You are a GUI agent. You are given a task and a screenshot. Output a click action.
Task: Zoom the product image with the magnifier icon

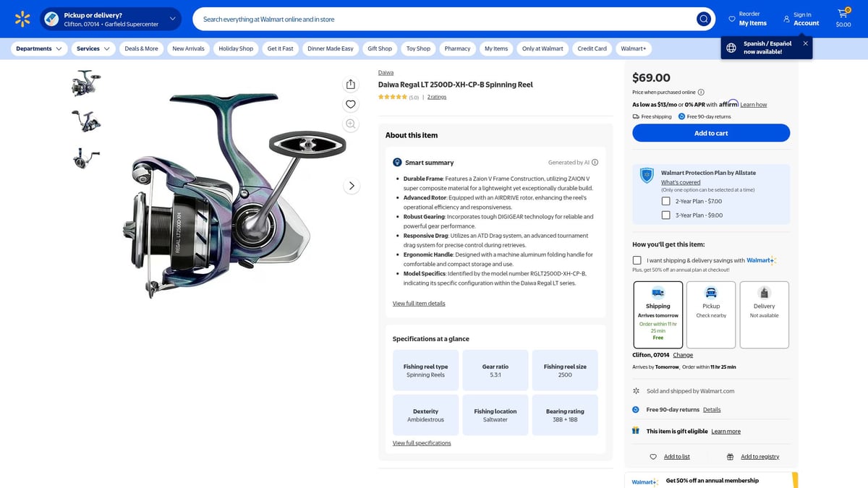[350, 124]
